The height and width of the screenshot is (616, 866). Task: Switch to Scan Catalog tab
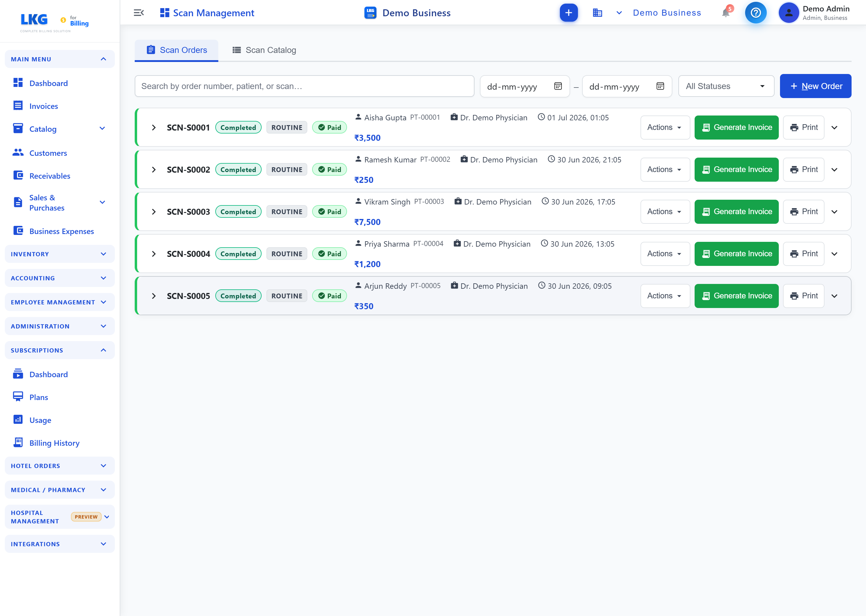[x=264, y=50]
